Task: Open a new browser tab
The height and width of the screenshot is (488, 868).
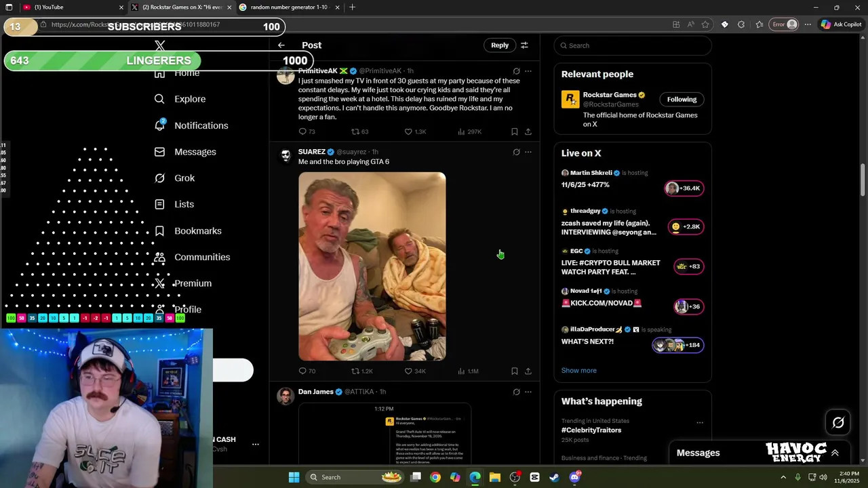Action: [352, 7]
